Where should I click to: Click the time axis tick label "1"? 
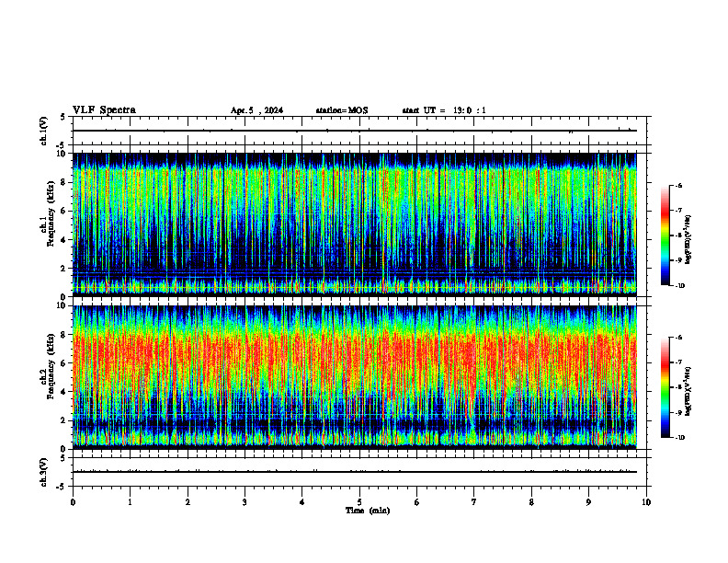(x=130, y=502)
